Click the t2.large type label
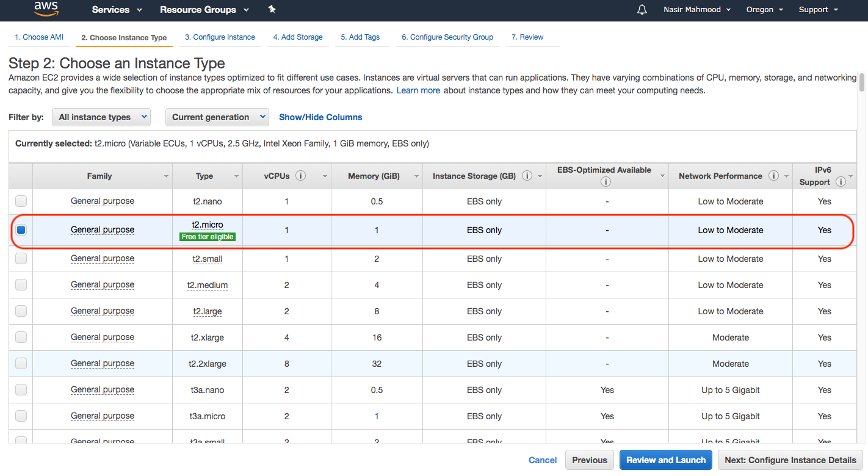The width and height of the screenshot is (868, 476). [x=208, y=311]
